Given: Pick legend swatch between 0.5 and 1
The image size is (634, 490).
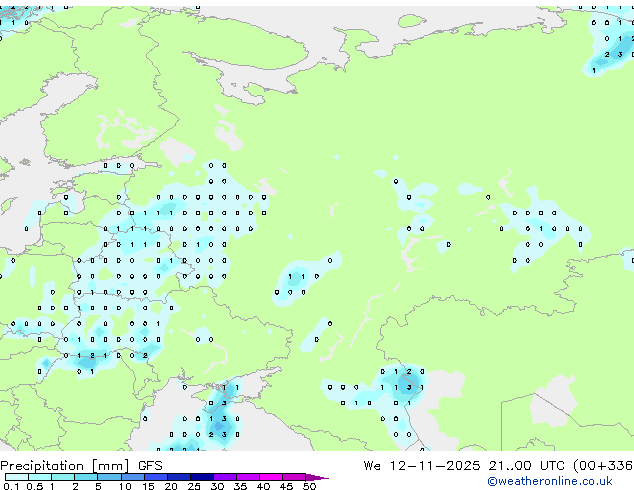Looking at the screenshot, I should click(x=40, y=477).
